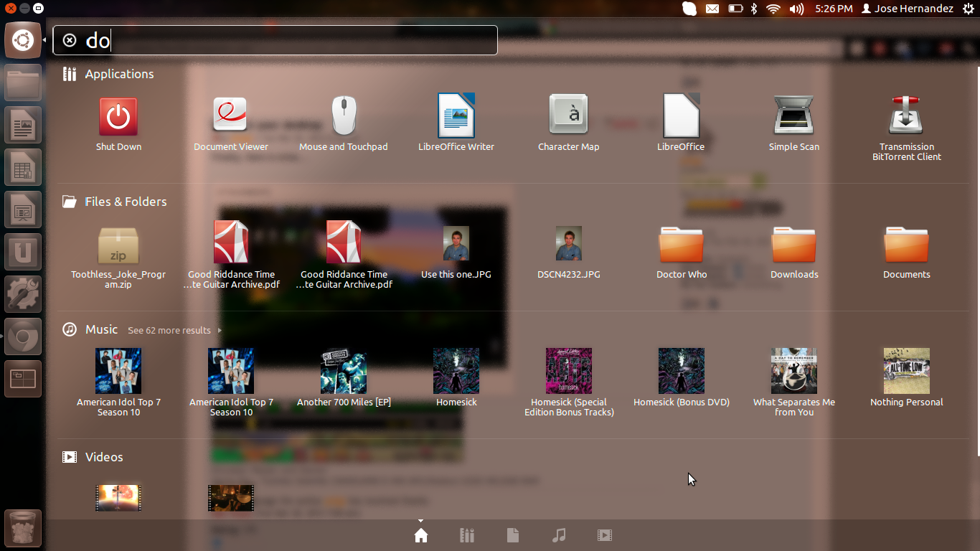Clear the search with the X button
The image size is (980, 551).
coord(70,40)
